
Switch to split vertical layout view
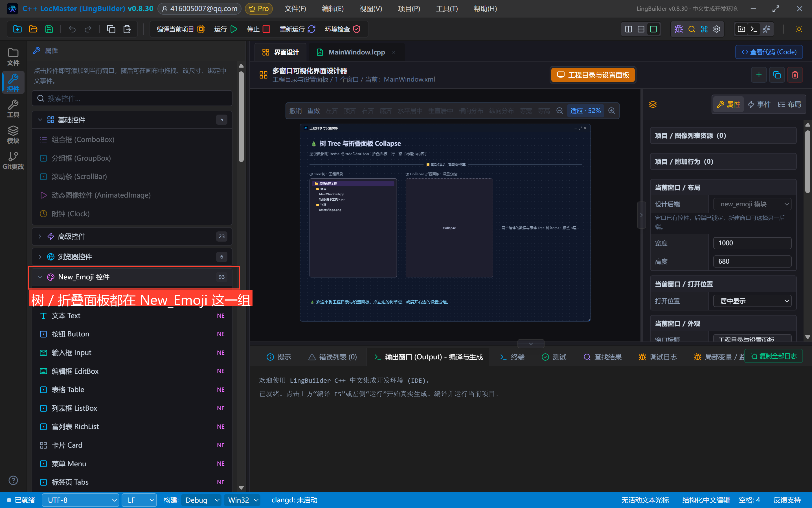click(x=629, y=29)
